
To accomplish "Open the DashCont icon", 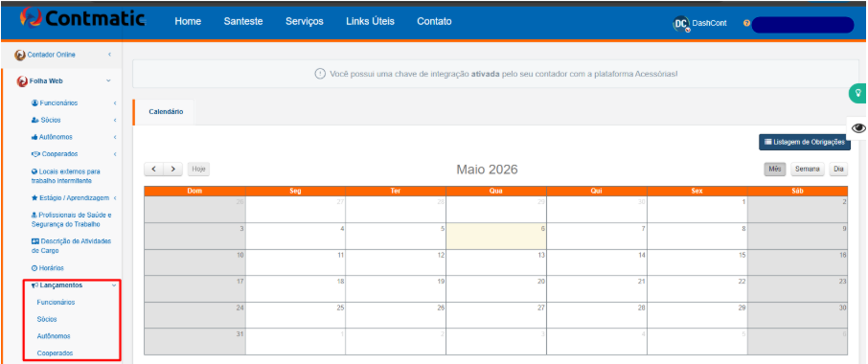I will tap(681, 23).
